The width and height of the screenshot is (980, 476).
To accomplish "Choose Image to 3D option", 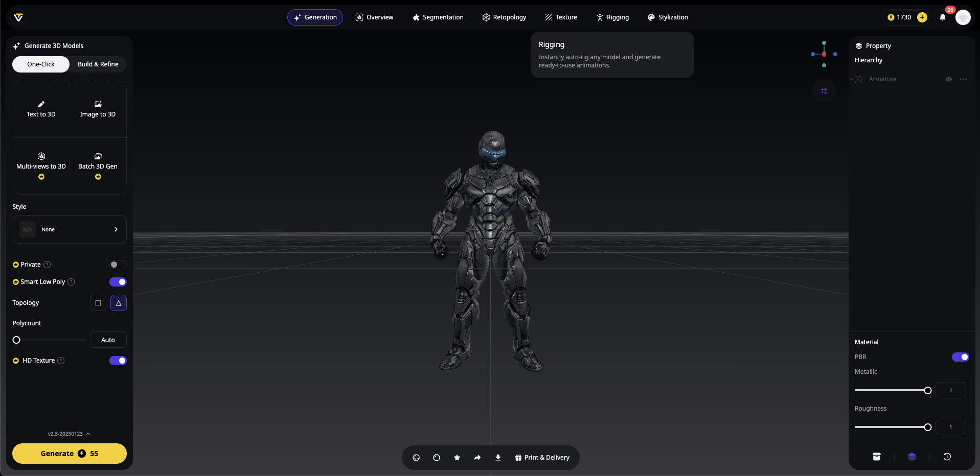I will tap(98, 109).
